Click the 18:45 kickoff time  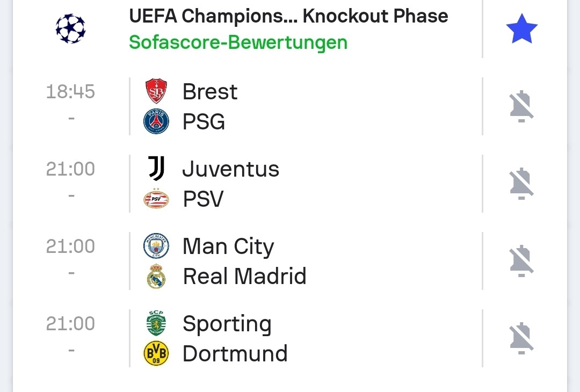tap(70, 92)
